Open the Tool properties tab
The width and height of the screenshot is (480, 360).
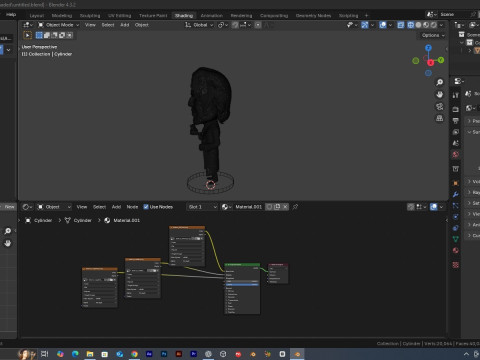coord(456,95)
